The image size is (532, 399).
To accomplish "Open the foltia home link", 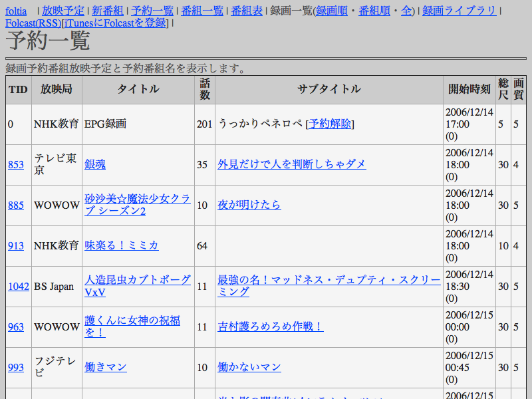I will pyautogui.click(x=16, y=11).
